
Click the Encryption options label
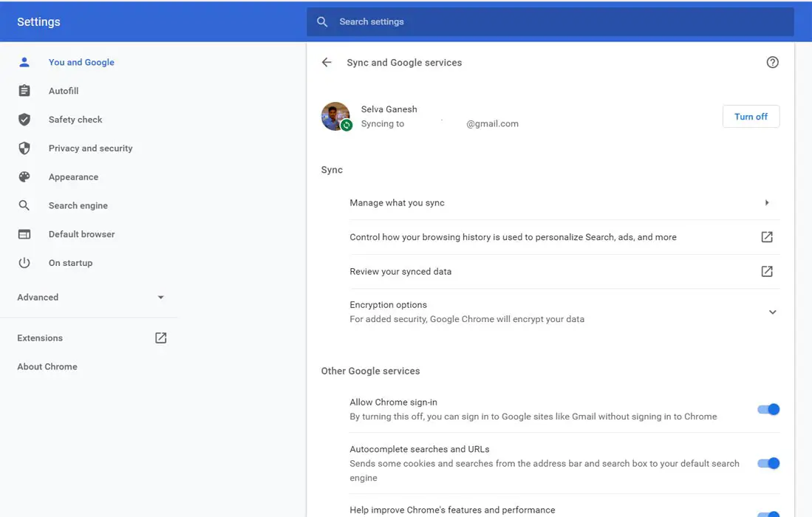tap(389, 305)
